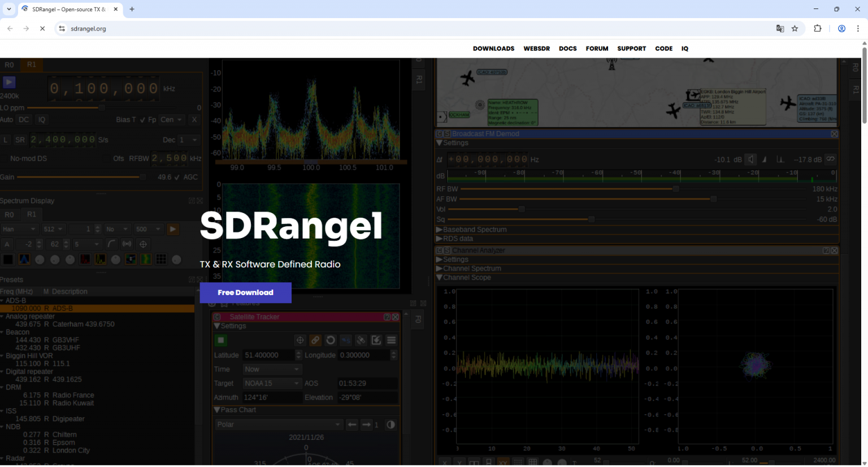Click the Free Download button
Image resolution: width=868 pixels, height=467 pixels.
[x=245, y=292]
